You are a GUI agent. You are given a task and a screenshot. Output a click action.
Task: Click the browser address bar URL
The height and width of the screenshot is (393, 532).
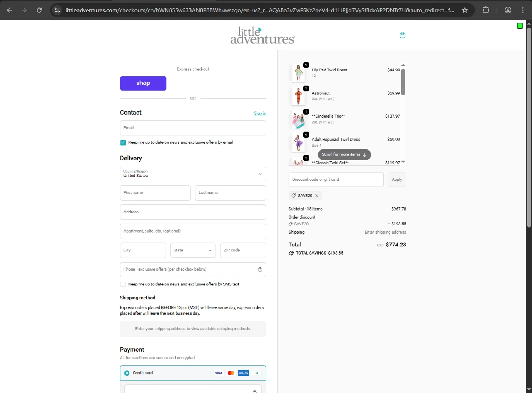click(260, 10)
